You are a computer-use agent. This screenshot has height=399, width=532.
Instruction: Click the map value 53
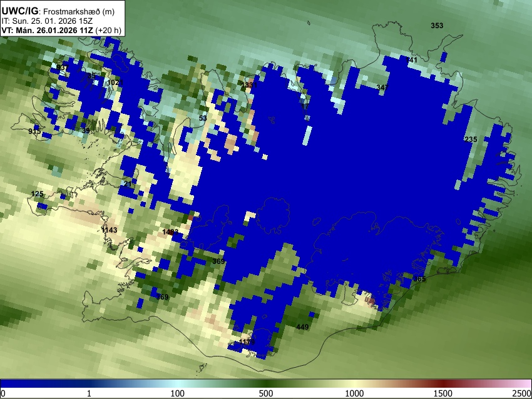pos(203,118)
